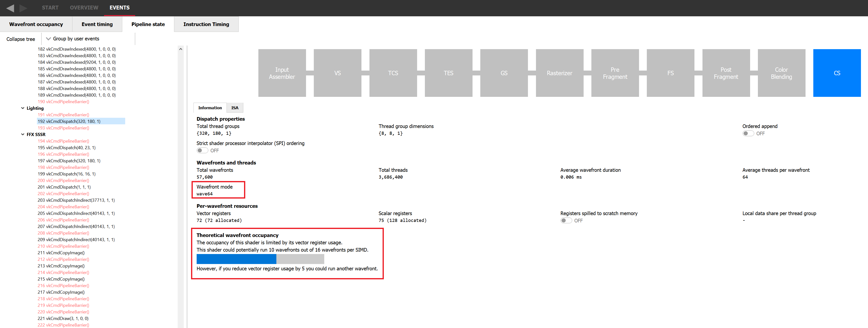The width and height of the screenshot is (868, 328).
Task: Open the Instruction Timing tab
Action: pyautogui.click(x=206, y=24)
